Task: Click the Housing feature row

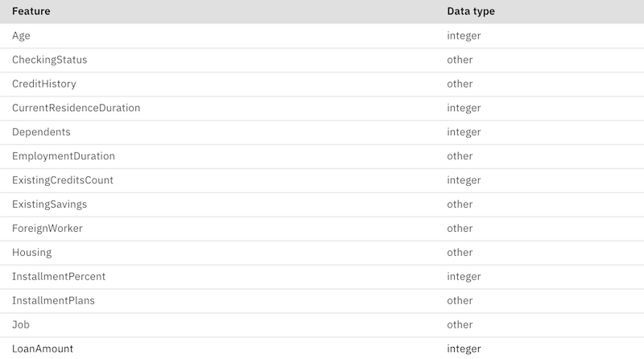Action: (x=322, y=253)
